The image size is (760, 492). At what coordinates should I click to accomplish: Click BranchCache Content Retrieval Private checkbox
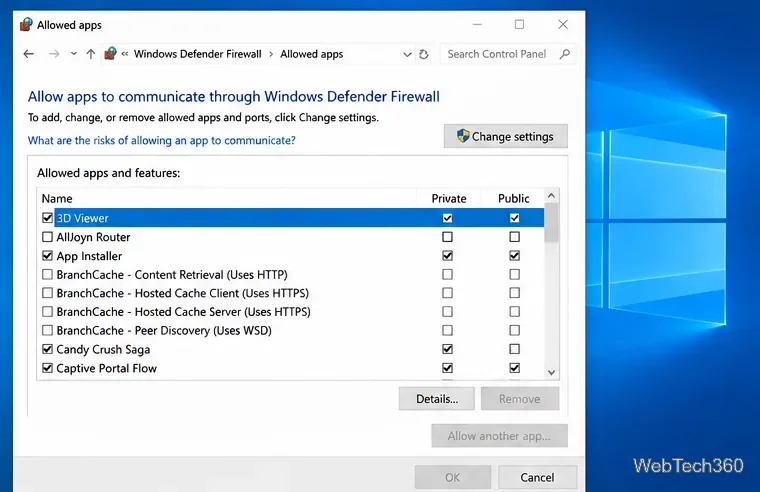click(x=447, y=274)
